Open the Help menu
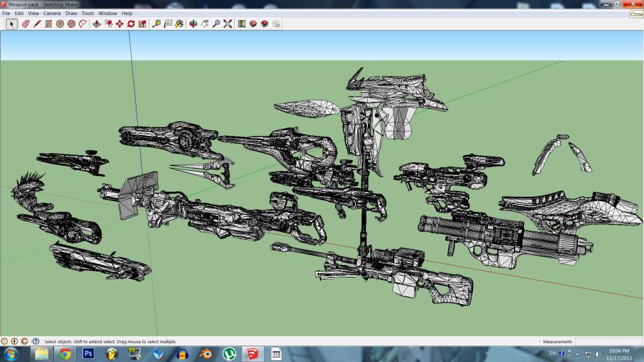 tap(127, 14)
